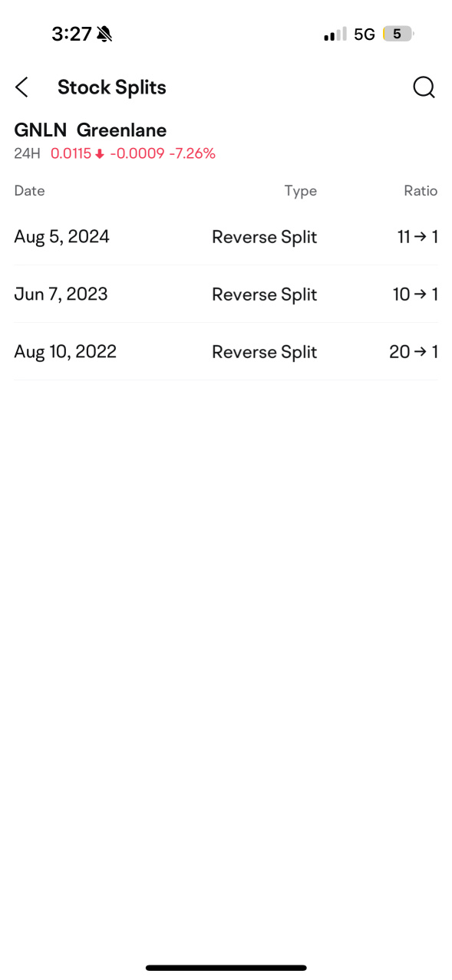Image resolution: width=452 pixels, height=980 pixels.
Task: Select the GNLN ticker symbol
Action: [41, 130]
